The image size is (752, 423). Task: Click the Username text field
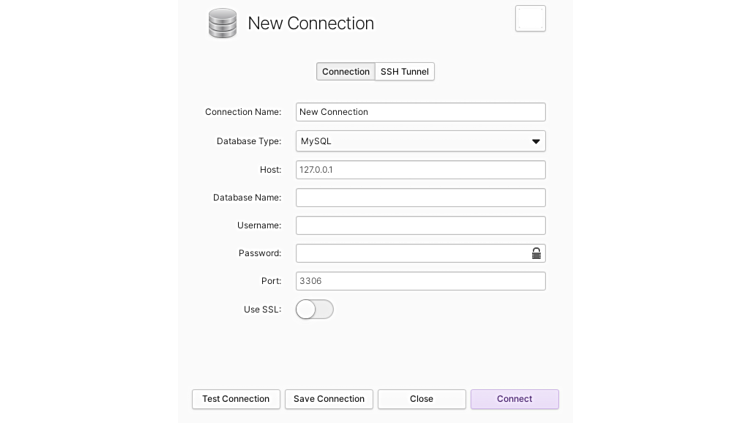(420, 226)
